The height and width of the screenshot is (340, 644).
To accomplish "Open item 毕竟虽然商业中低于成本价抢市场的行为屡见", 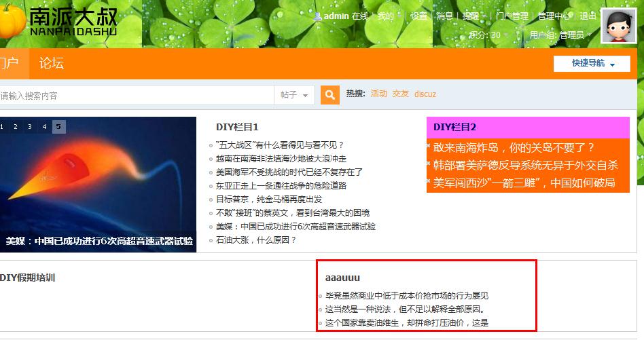I will click(x=407, y=296).
